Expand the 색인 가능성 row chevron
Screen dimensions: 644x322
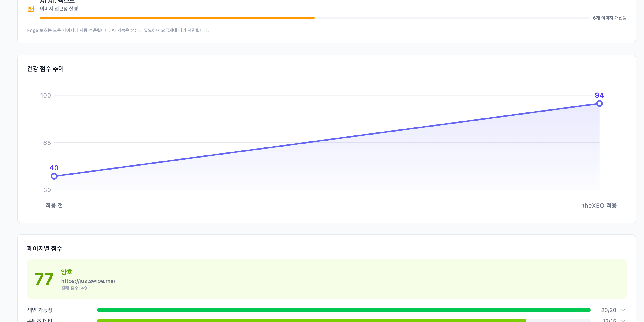(623, 310)
